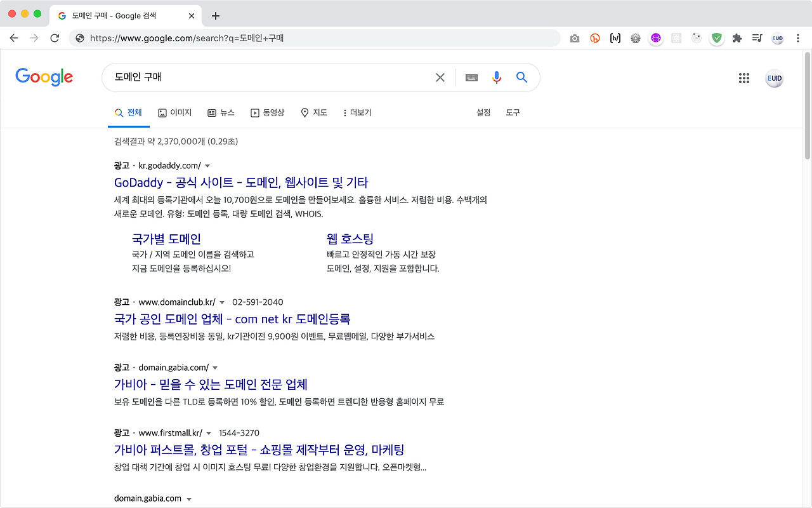Open the 설정 settings menu
Viewport: 812px width, 508px height.
pyautogui.click(x=483, y=112)
